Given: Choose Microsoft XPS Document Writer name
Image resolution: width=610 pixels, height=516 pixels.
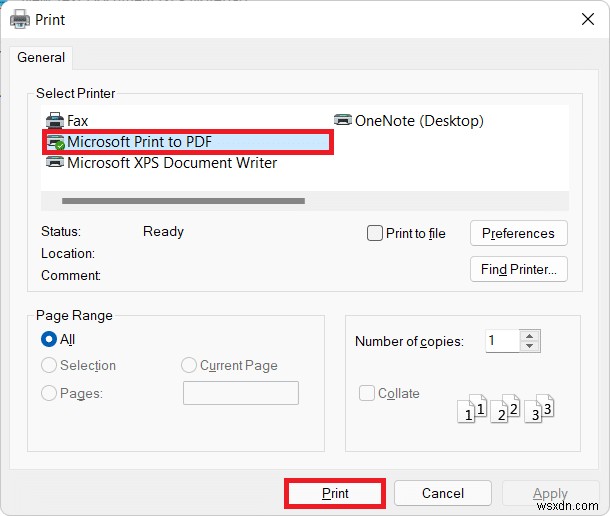Looking at the screenshot, I should pos(172,163).
